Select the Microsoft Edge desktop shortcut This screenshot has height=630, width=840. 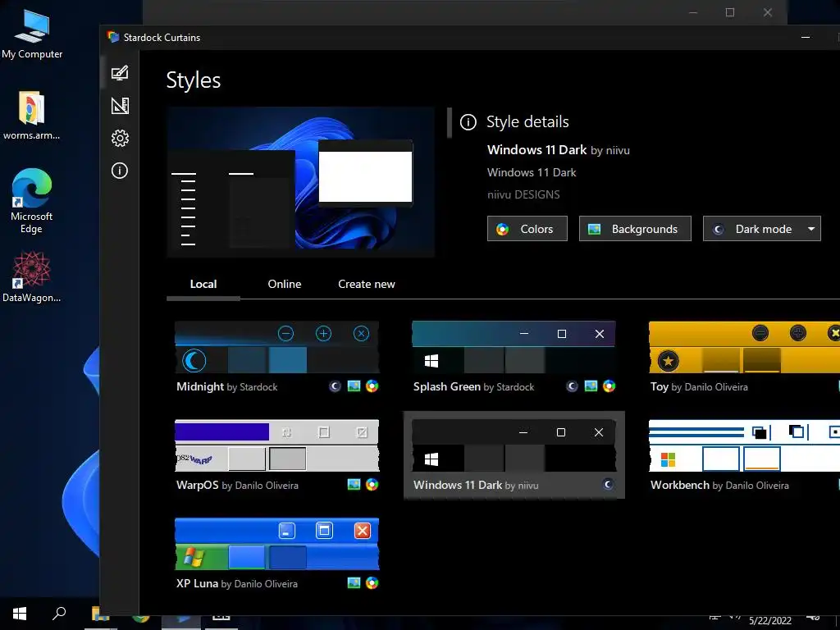pyautogui.click(x=32, y=201)
